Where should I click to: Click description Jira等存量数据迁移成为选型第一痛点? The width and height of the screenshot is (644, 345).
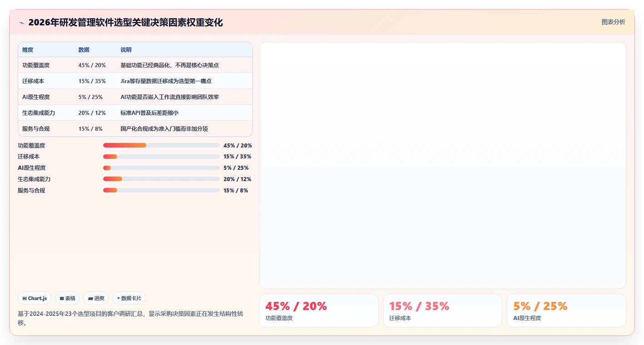[166, 81]
